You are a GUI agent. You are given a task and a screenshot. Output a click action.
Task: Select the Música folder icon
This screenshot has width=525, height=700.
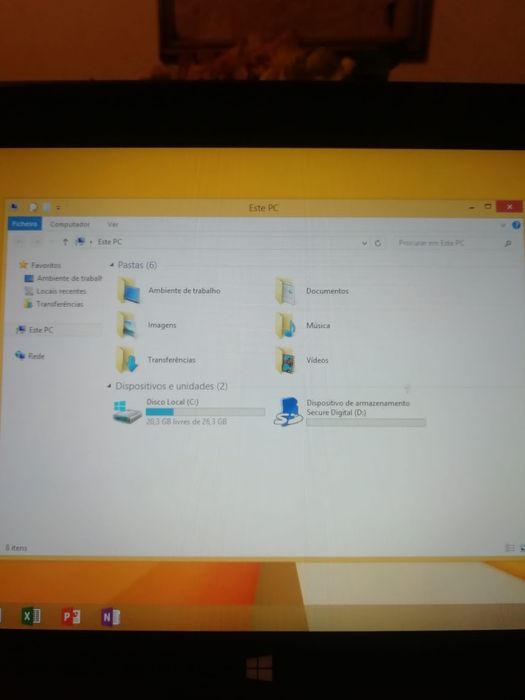[286, 325]
